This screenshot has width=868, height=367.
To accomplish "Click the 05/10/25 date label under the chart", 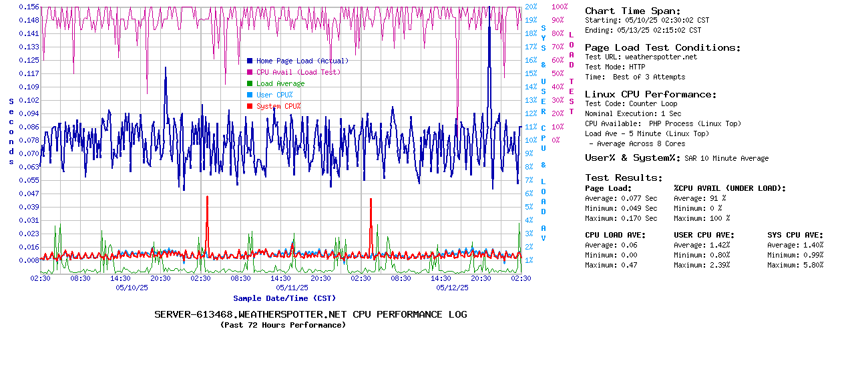I will (x=132, y=288).
